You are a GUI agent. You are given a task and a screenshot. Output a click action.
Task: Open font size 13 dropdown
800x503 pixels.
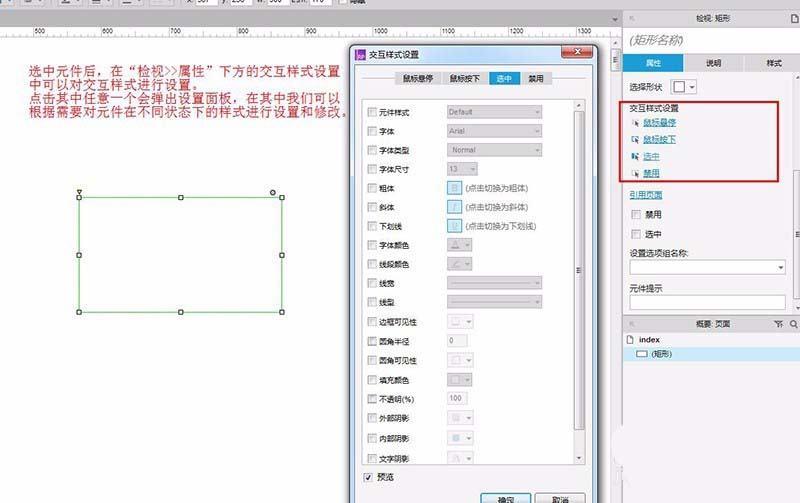[x=462, y=169]
